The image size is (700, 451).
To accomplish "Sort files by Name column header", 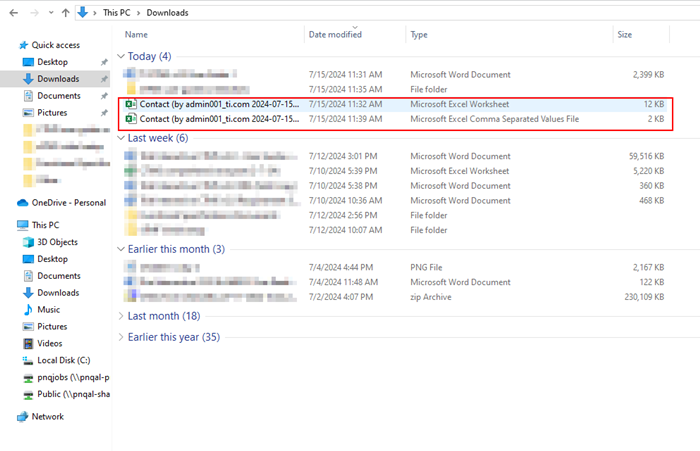I will [x=136, y=34].
